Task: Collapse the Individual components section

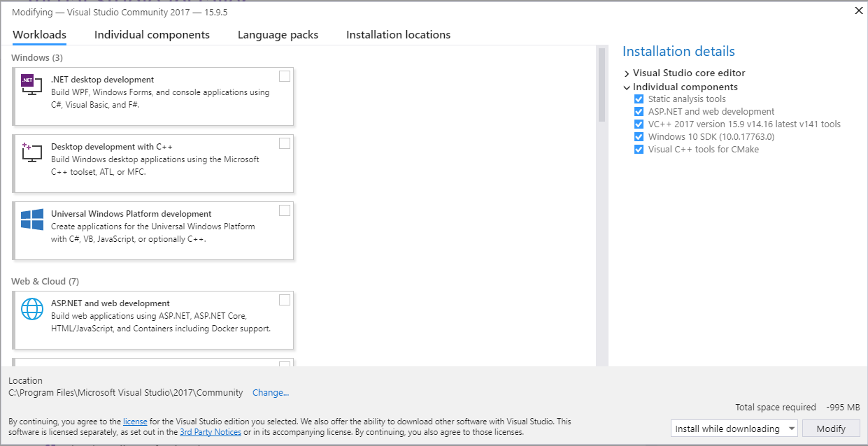Action: 627,87
